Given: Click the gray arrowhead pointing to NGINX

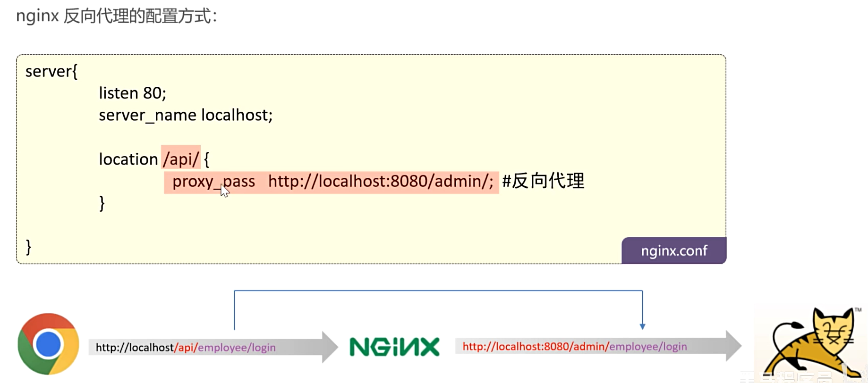Looking at the screenshot, I should (x=330, y=347).
